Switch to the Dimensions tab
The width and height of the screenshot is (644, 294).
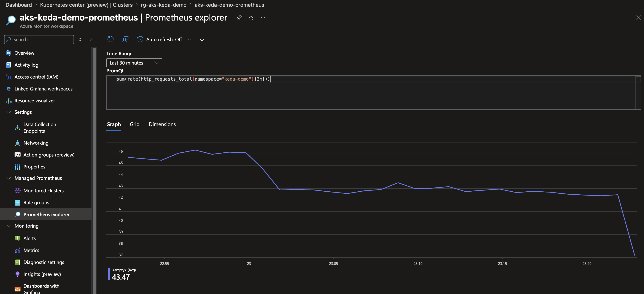click(x=162, y=124)
